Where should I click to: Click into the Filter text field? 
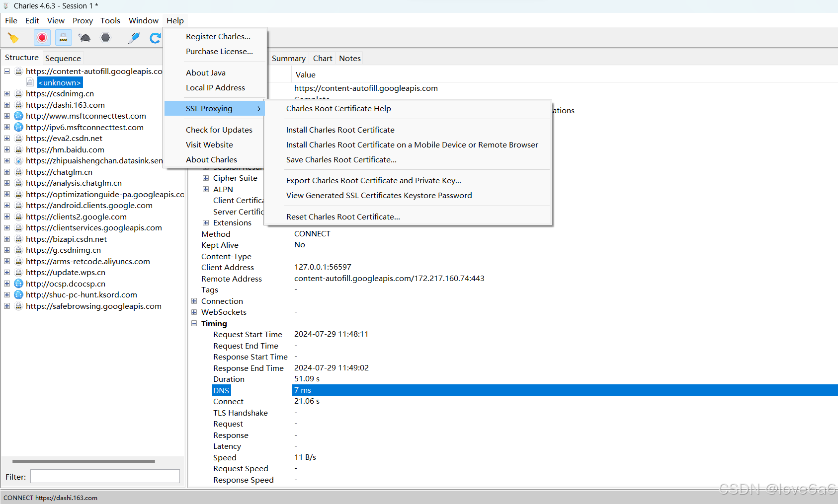pos(105,477)
